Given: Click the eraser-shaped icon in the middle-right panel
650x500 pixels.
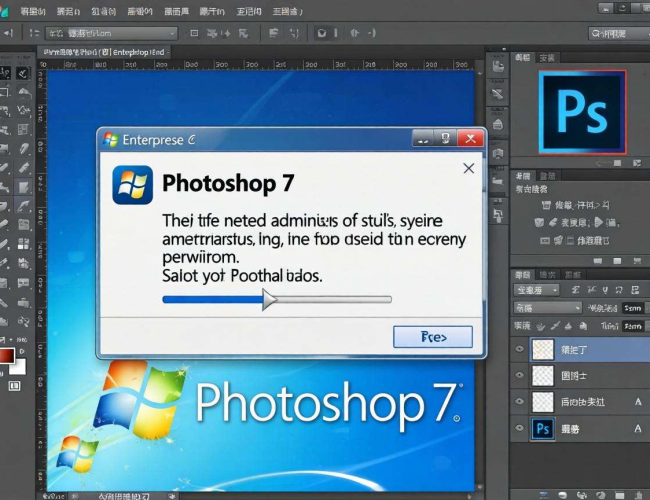Looking at the screenshot, I should 552,223.
